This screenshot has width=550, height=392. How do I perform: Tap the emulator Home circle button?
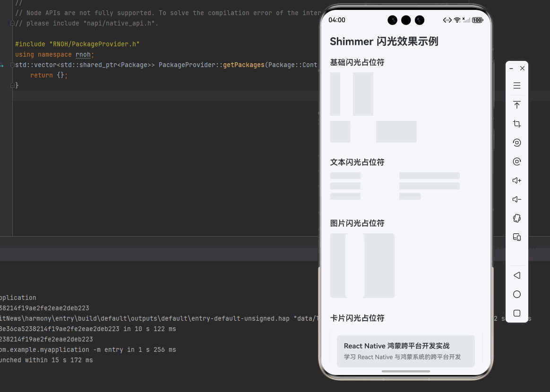click(x=516, y=294)
